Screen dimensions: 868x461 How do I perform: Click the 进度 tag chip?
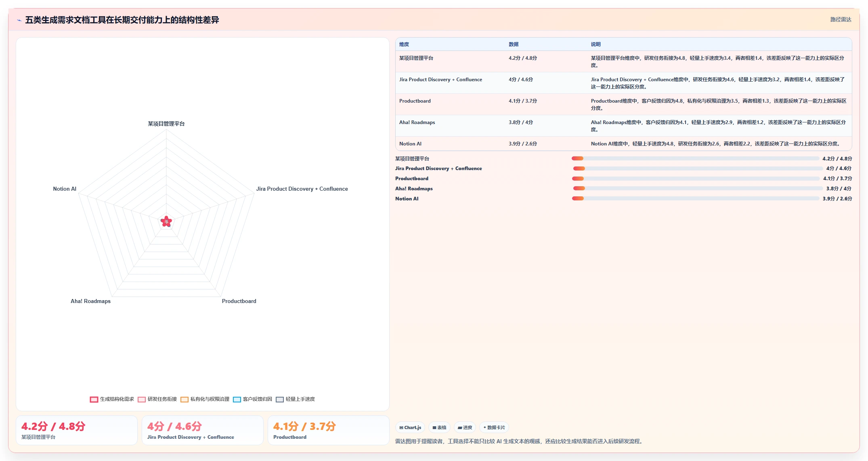[x=465, y=427]
